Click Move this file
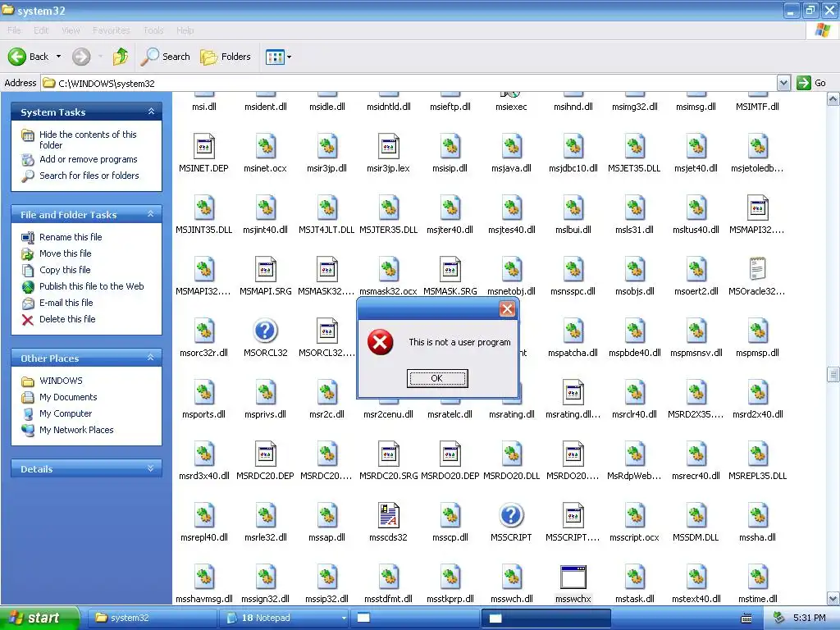840x630 pixels. pos(66,253)
